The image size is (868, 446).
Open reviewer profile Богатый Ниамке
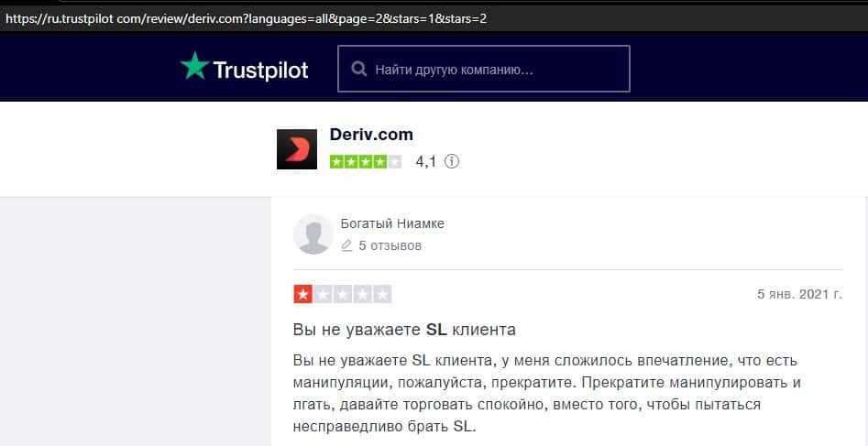click(392, 224)
